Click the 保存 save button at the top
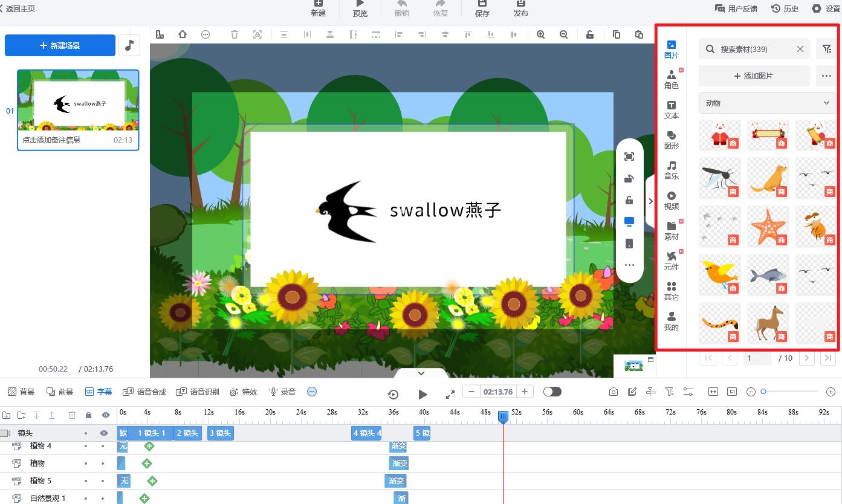842x504 pixels. [481, 9]
